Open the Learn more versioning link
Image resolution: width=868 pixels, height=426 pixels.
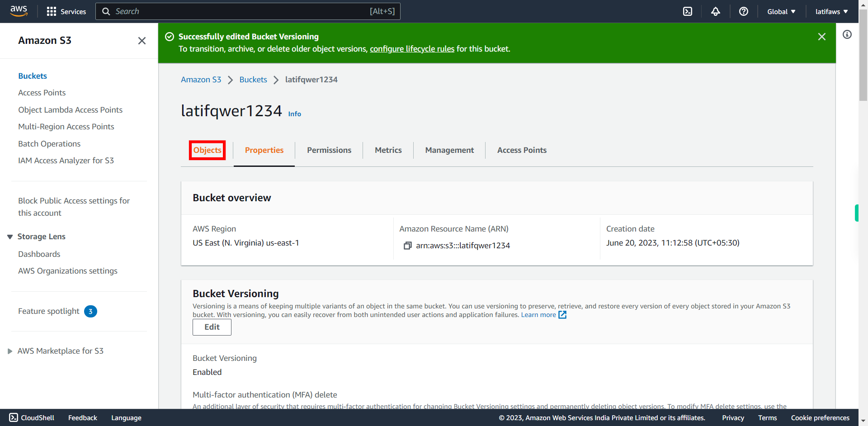(x=538, y=315)
